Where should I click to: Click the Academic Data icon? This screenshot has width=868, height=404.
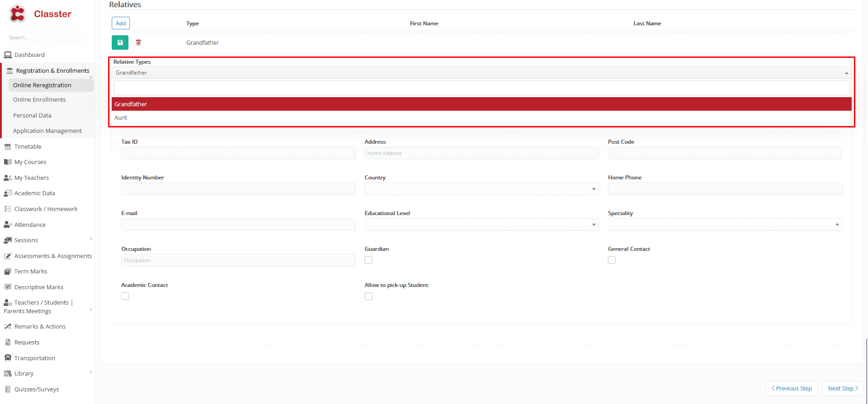coord(8,193)
